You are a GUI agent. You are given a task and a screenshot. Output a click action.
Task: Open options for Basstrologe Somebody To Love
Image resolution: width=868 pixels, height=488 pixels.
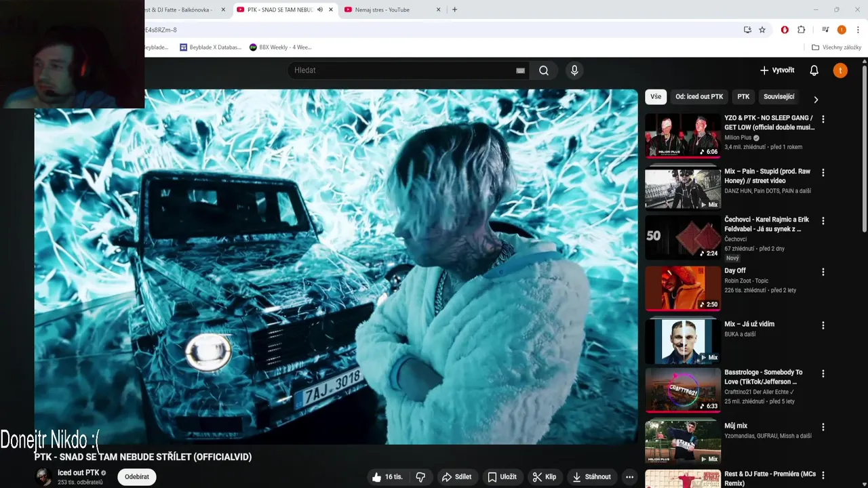823,373
